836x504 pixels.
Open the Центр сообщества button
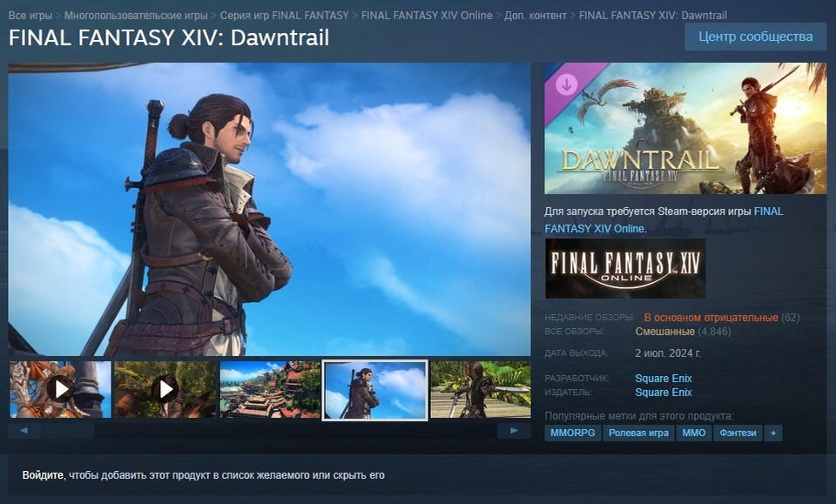point(756,37)
